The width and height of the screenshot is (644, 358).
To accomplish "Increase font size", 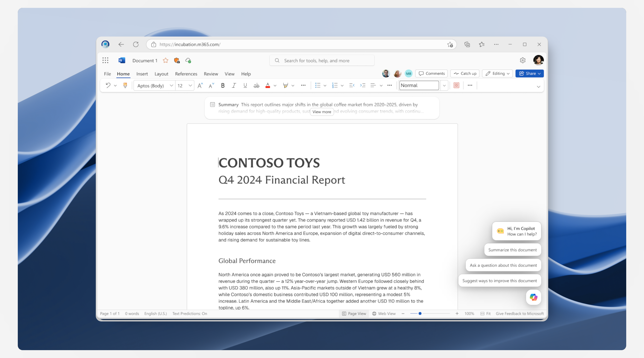I will point(200,86).
